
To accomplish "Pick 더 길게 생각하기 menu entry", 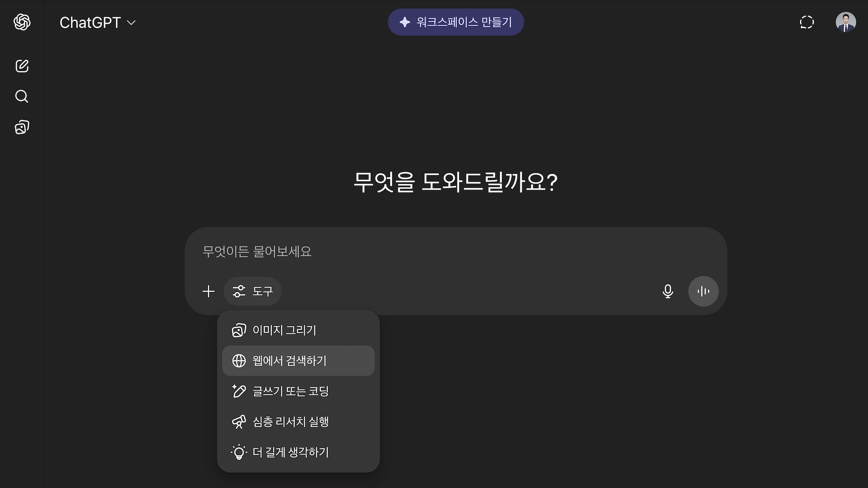I will click(292, 452).
